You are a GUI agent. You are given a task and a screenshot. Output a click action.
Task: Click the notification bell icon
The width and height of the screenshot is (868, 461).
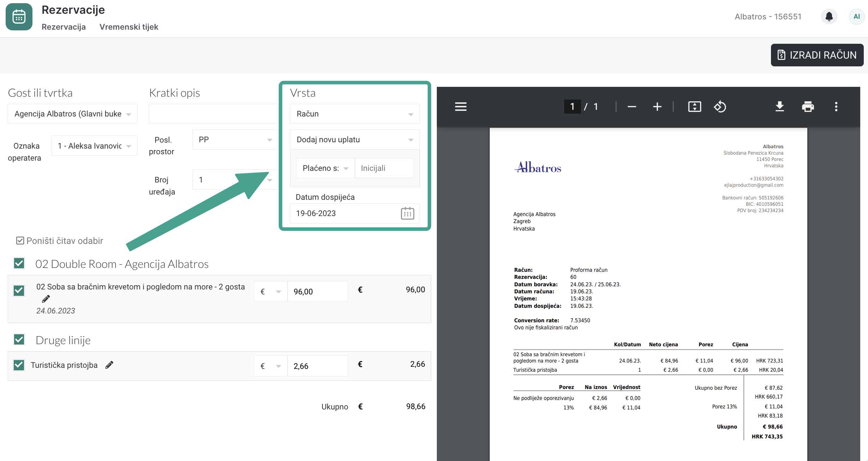[x=829, y=17]
